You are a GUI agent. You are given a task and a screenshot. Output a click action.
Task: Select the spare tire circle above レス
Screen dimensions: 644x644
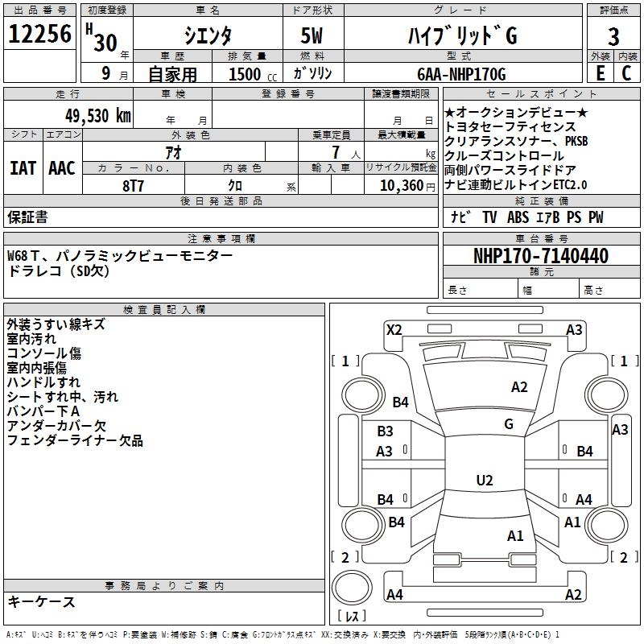[352, 588]
